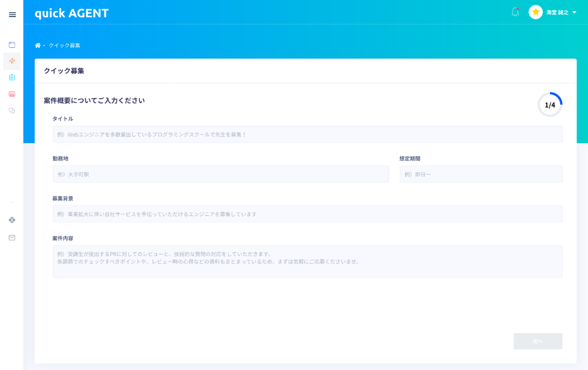588x370 pixels.
Task: Click the support lifebuoy icon in the sidebar
Action: [12, 220]
